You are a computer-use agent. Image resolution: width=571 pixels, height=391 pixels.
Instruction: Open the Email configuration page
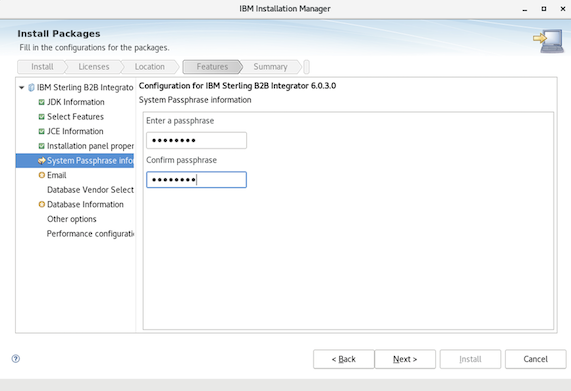(x=56, y=175)
